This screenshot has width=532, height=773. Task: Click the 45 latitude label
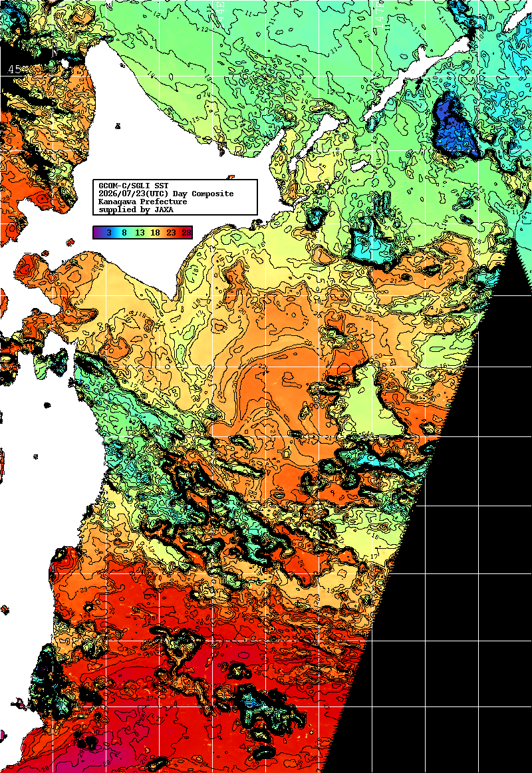[14, 69]
